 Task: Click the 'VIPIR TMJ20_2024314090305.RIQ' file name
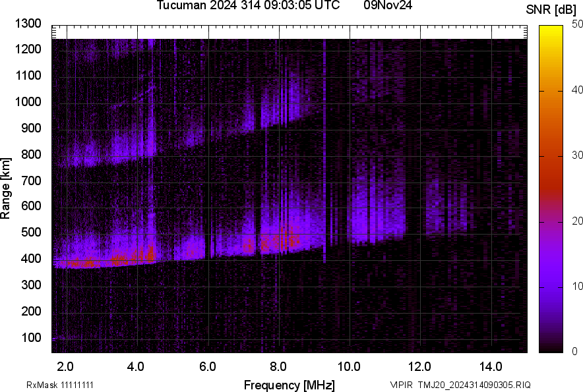[460, 385]
